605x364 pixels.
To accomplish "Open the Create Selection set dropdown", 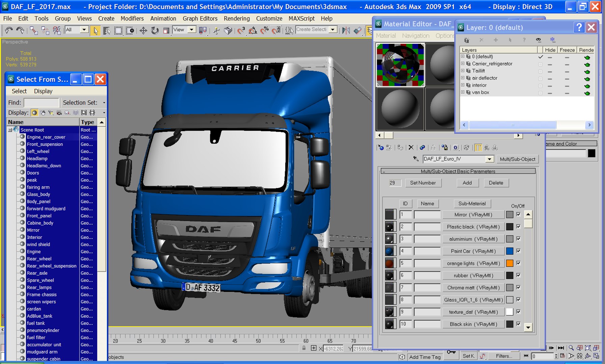I will [333, 30].
